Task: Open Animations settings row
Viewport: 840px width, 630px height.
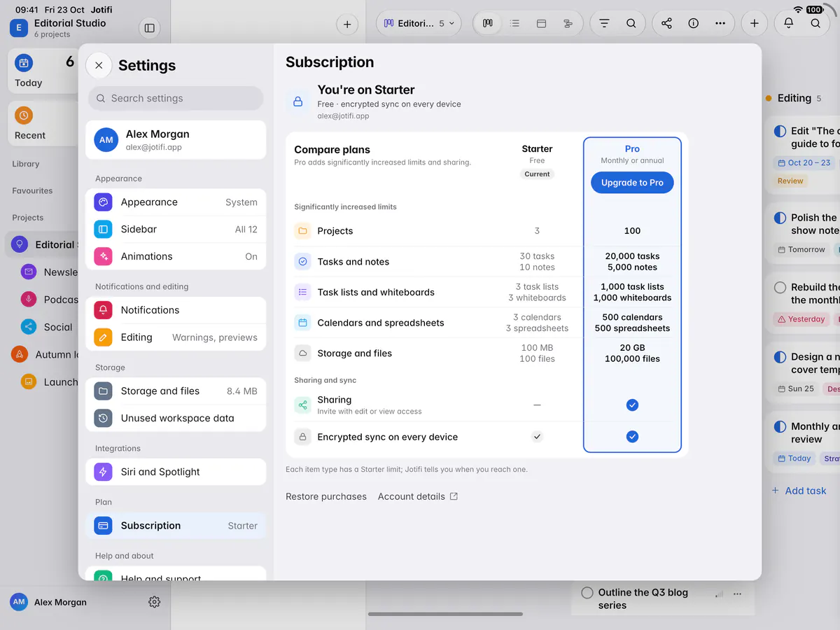Action: (176, 256)
